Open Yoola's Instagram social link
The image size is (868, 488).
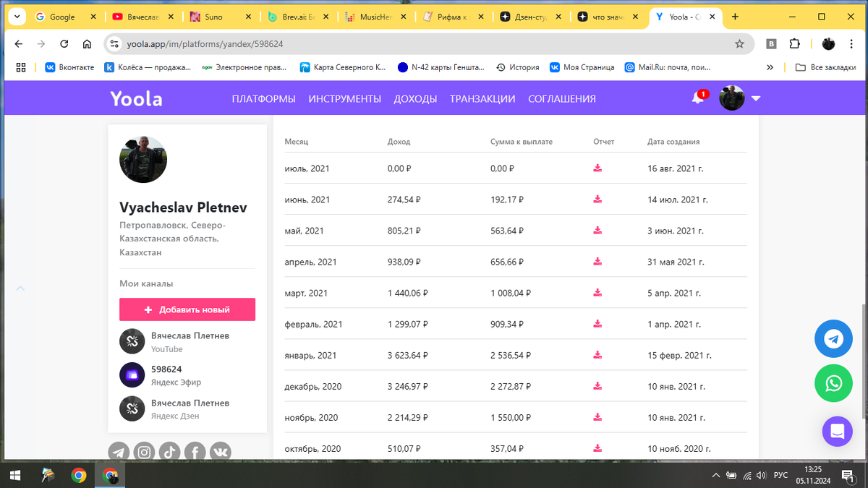click(x=145, y=453)
